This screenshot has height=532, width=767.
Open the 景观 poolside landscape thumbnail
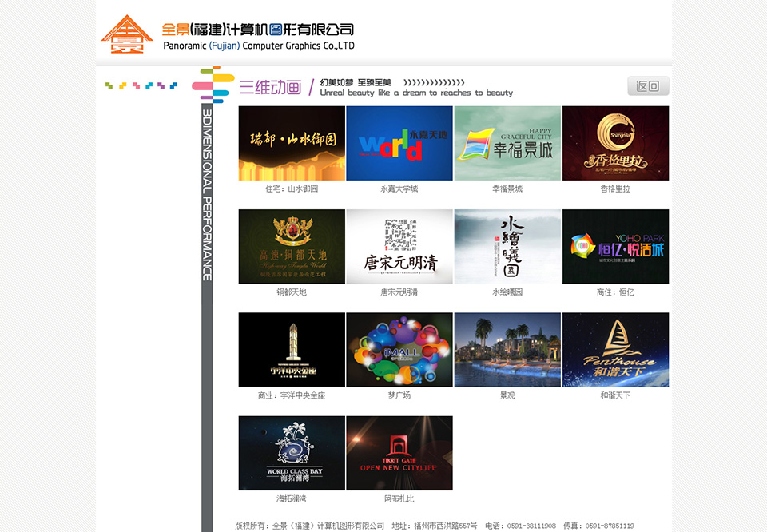(x=507, y=348)
